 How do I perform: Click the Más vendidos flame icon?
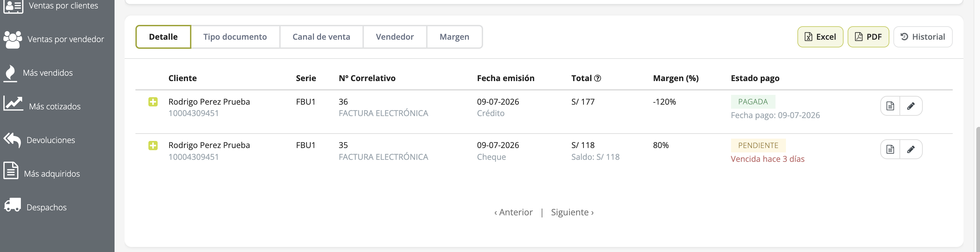10,73
